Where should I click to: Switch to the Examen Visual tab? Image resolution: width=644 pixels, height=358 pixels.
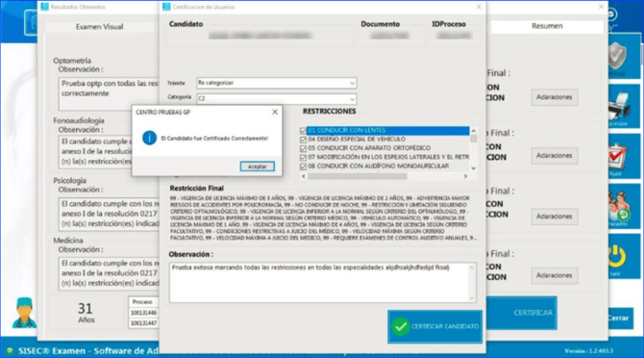[99, 27]
